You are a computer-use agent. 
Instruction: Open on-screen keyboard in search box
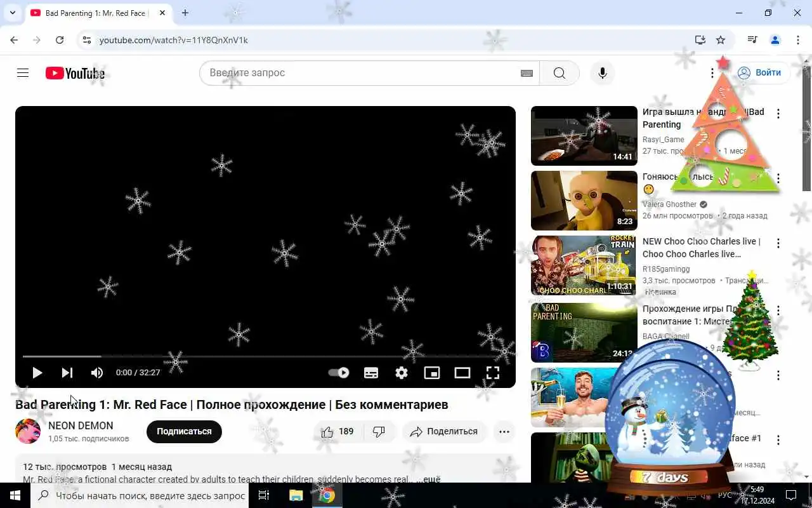(527, 73)
